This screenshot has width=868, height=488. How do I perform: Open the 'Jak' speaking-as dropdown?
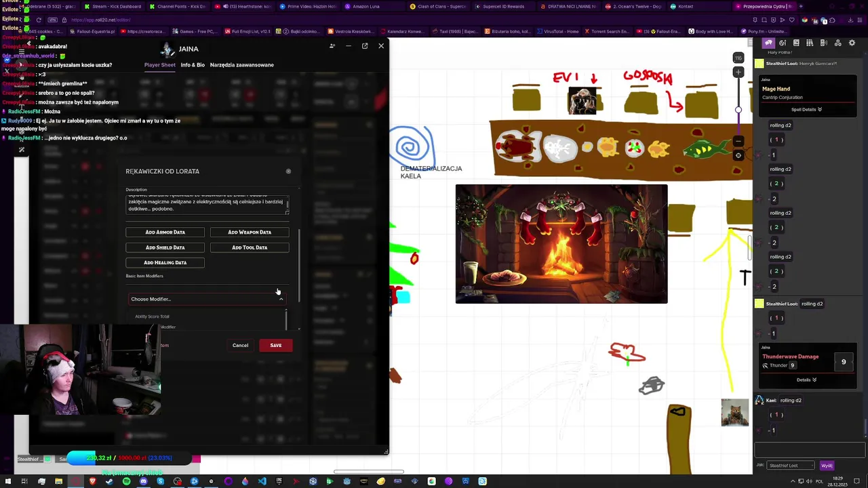791,466
